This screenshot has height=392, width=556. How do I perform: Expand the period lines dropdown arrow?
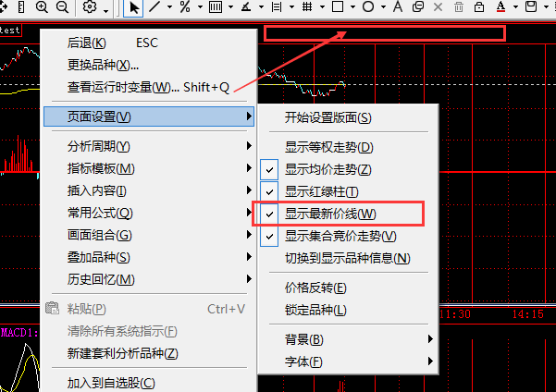tap(231, 6)
